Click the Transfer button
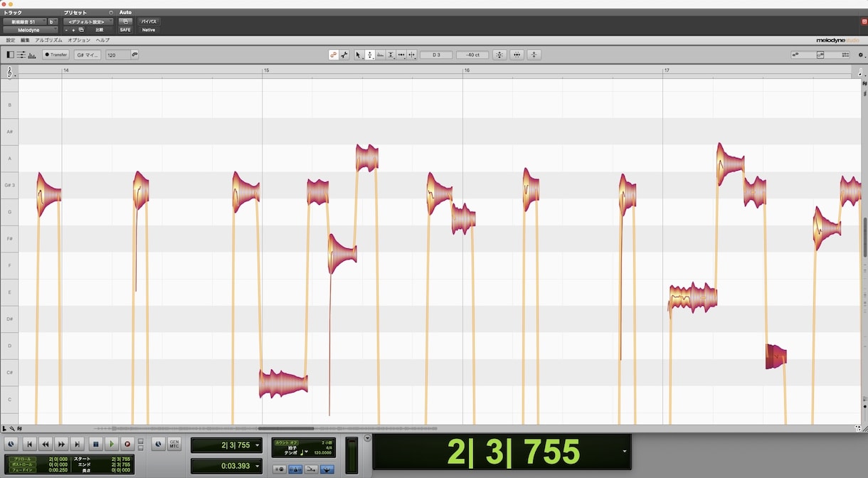 tap(55, 55)
